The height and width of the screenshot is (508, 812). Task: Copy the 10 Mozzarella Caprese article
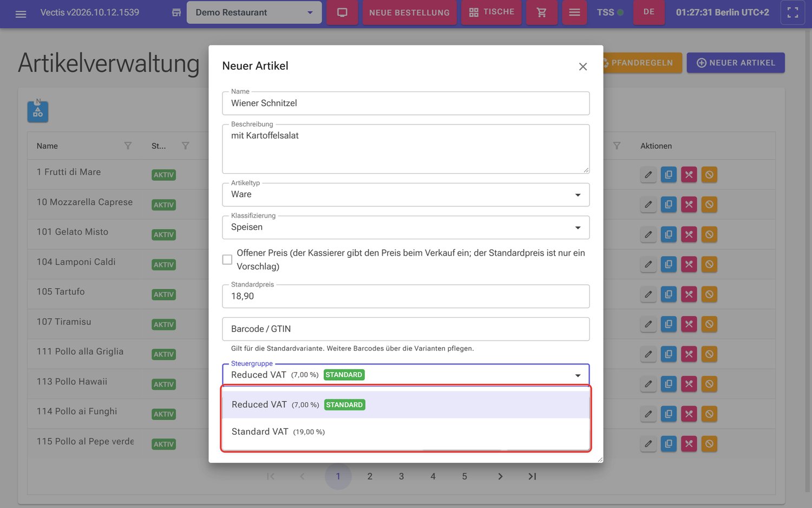pyautogui.click(x=669, y=205)
